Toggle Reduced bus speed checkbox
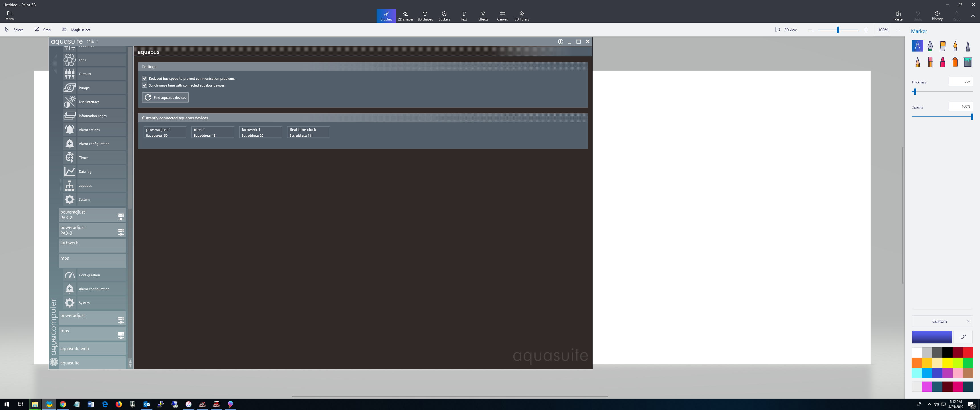Viewport: 980px width, 410px height. 145,78
